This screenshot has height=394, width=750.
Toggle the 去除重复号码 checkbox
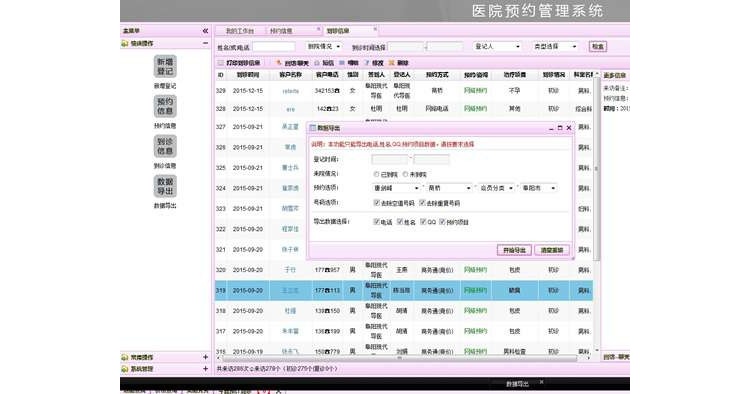pos(422,203)
